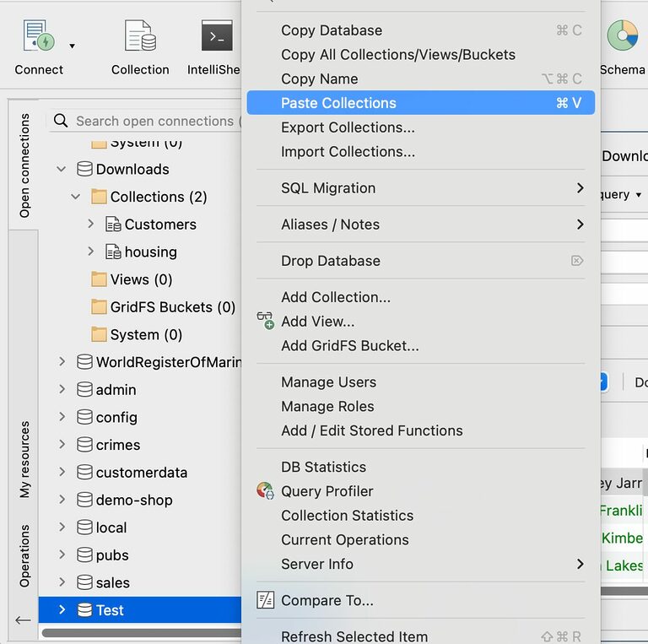The width and height of the screenshot is (648, 644).
Task: Expand the Customers collection node
Action: point(91,225)
